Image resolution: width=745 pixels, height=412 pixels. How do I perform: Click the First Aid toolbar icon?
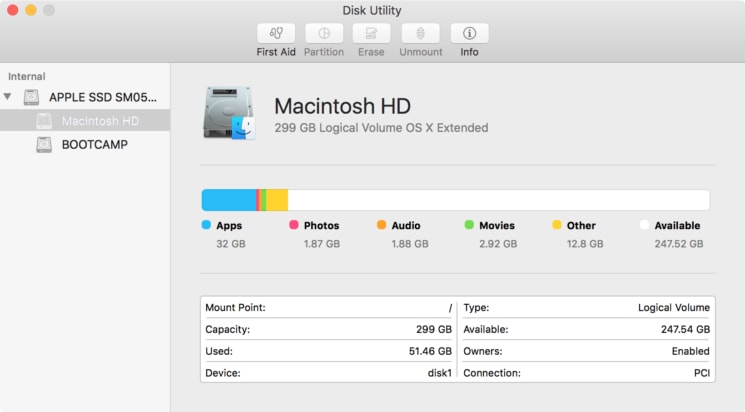[x=275, y=33]
